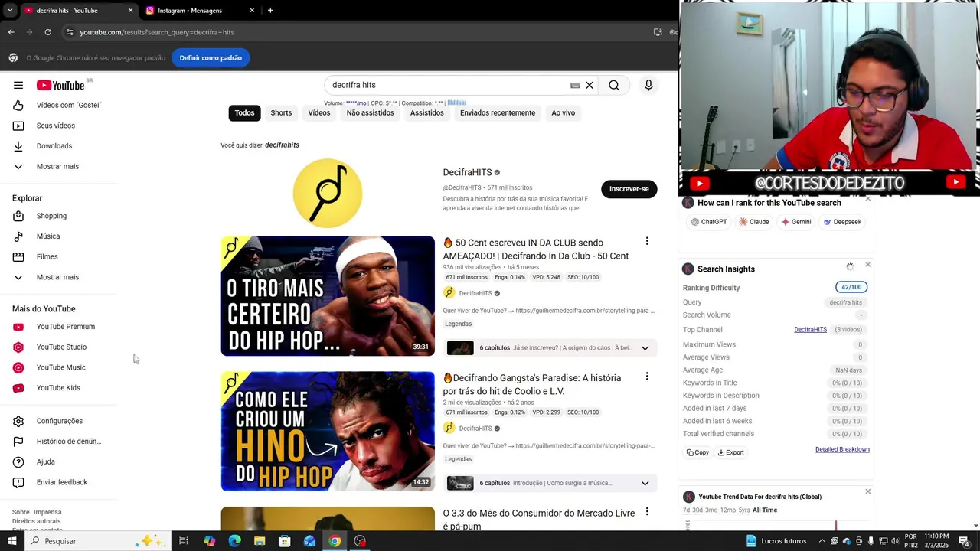Select the Assistidos filter chip

[426, 113]
